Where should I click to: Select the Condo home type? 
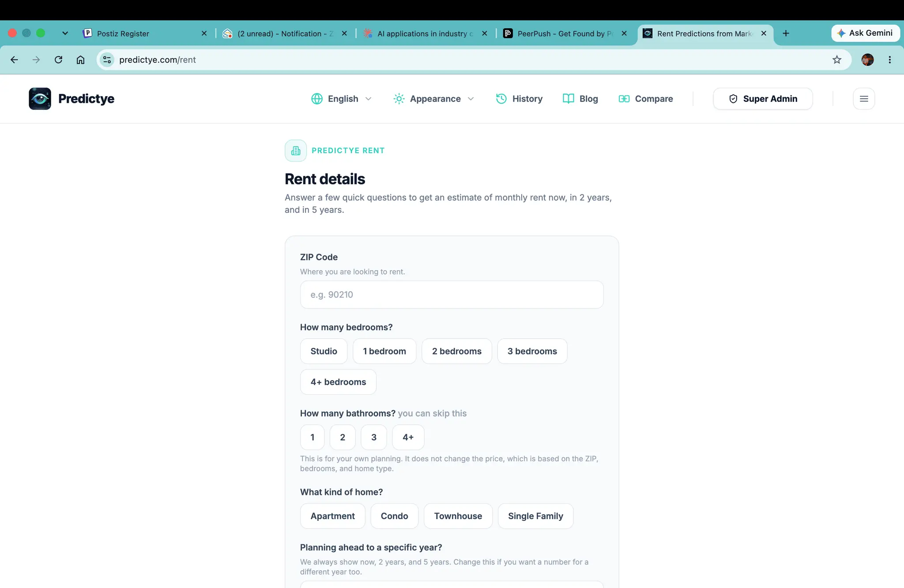pyautogui.click(x=394, y=516)
